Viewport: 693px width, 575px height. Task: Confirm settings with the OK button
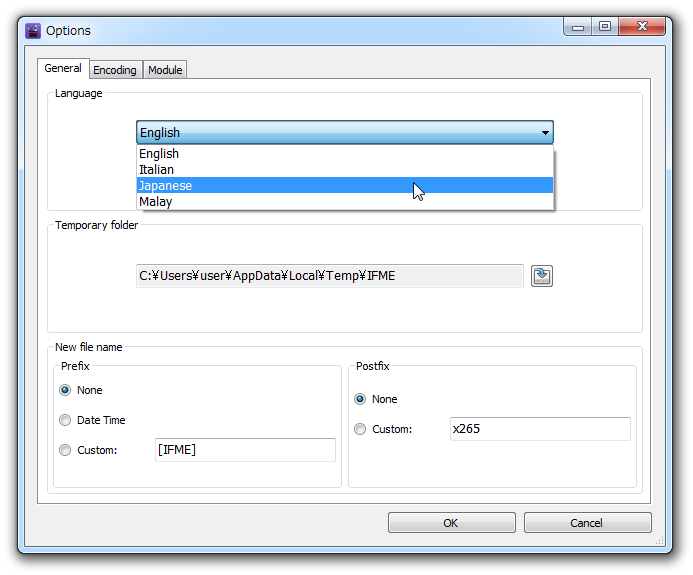pyautogui.click(x=452, y=523)
